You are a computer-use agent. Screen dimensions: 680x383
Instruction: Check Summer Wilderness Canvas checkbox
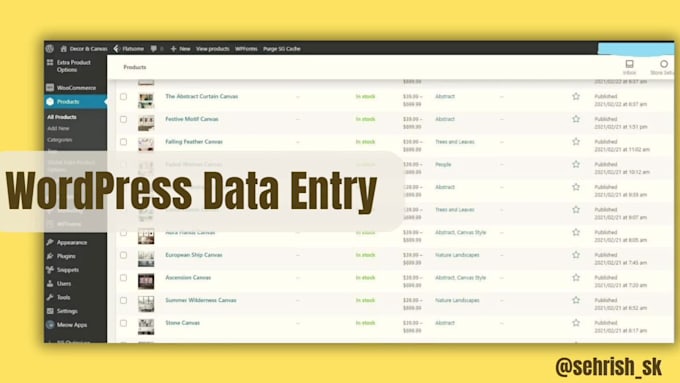(x=124, y=300)
